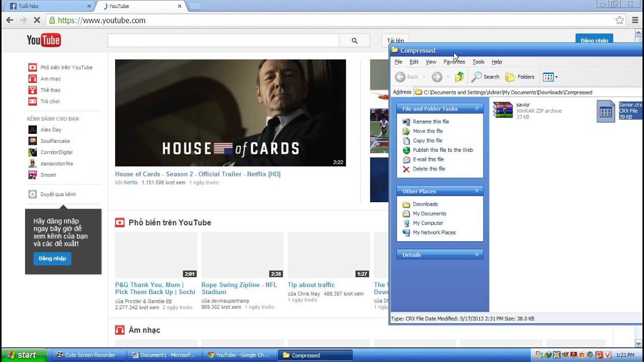Click the Forward arrow in Explorer toolbar
This screenshot has width=644, height=362.
click(x=437, y=77)
